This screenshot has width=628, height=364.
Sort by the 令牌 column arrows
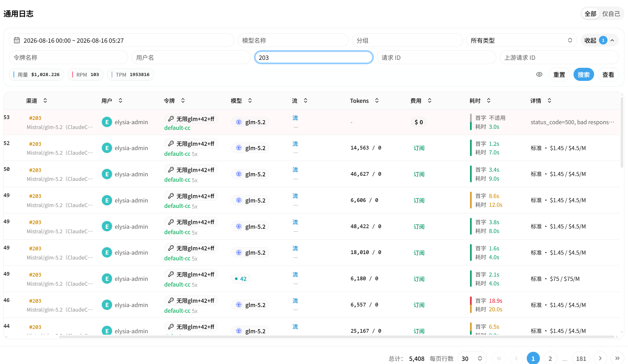(183, 101)
